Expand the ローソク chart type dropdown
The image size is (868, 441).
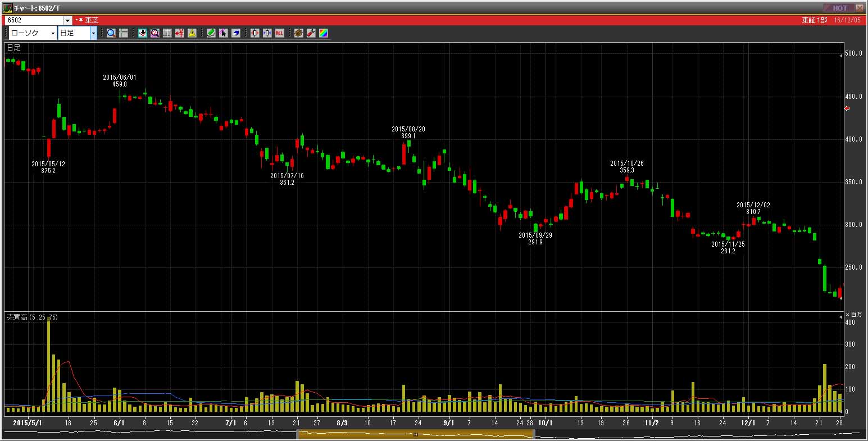53,33
